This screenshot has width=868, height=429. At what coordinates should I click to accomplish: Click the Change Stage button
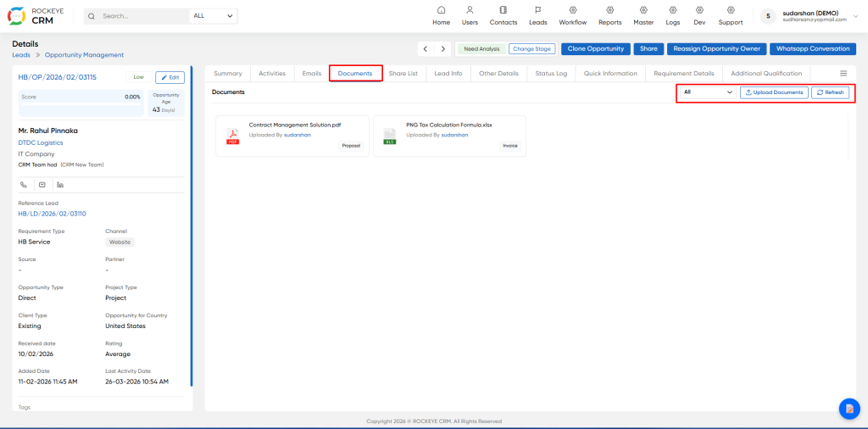pos(531,48)
